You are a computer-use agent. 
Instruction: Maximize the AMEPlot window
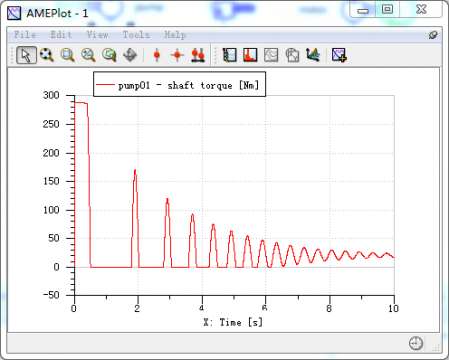387,9
